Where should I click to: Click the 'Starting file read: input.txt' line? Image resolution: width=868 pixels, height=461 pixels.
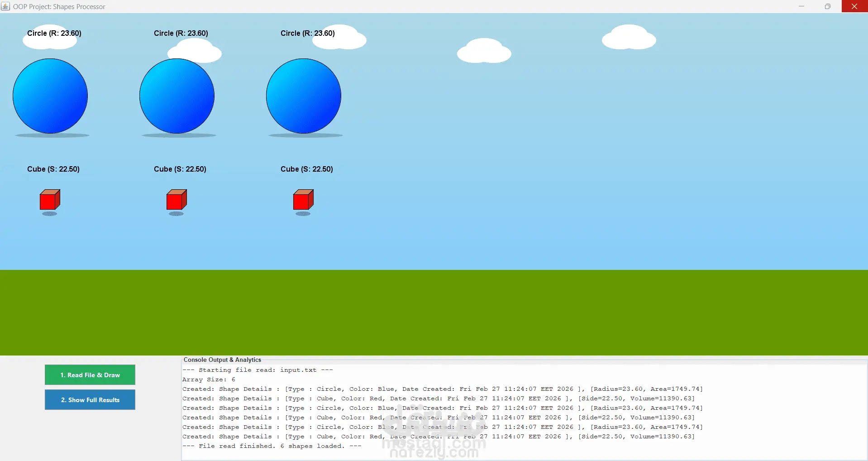pyautogui.click(x=258, y=370)
